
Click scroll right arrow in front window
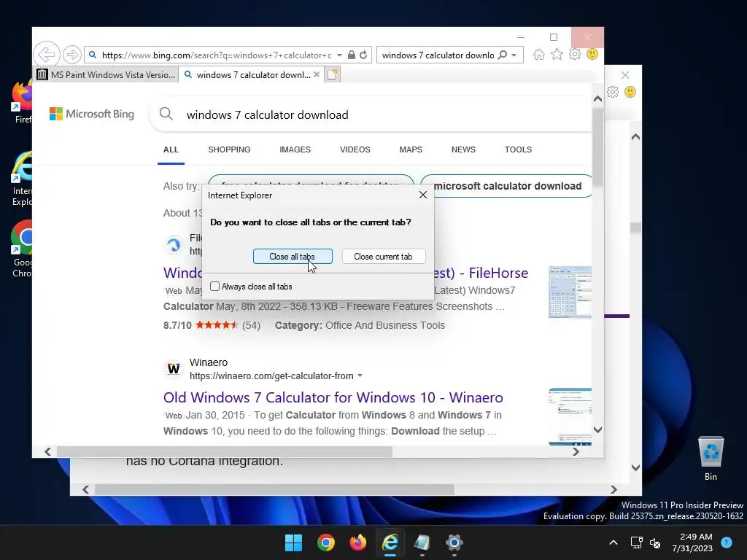(x=576, y=451)
